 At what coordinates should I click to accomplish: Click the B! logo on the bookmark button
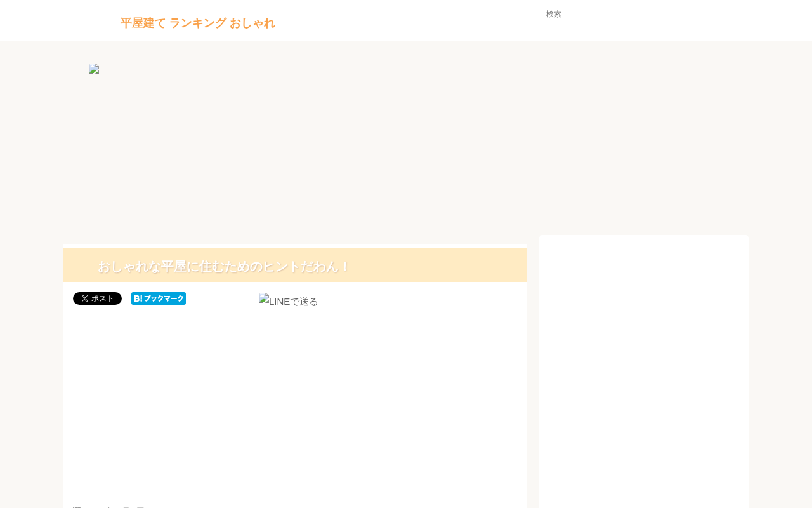click(x=138, y=298)
